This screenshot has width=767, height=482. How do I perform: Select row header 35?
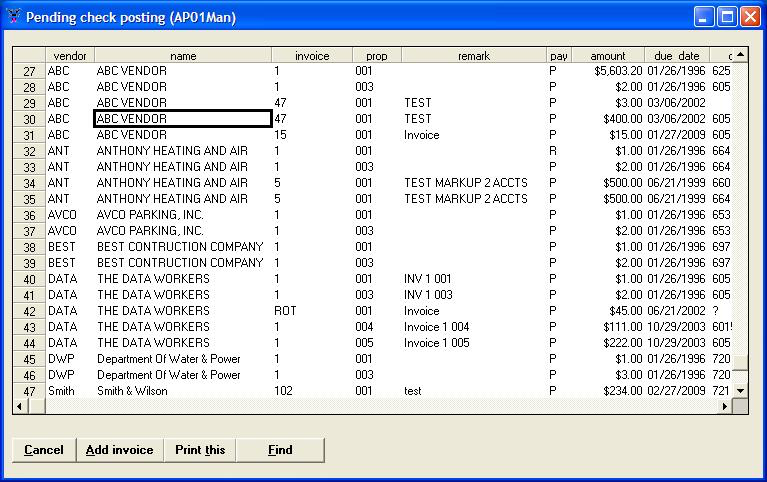click(x=29, y=199)
